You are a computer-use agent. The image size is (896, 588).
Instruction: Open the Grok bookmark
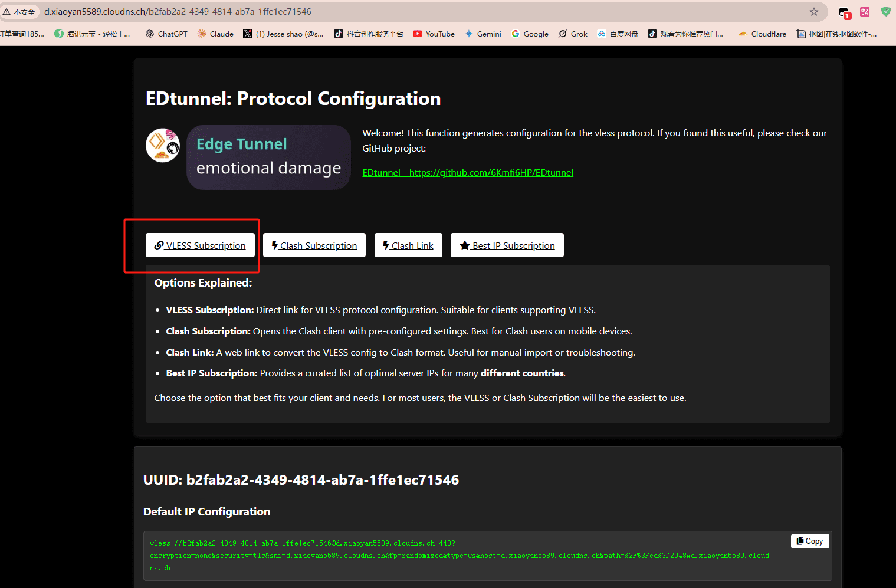point(573,34)
